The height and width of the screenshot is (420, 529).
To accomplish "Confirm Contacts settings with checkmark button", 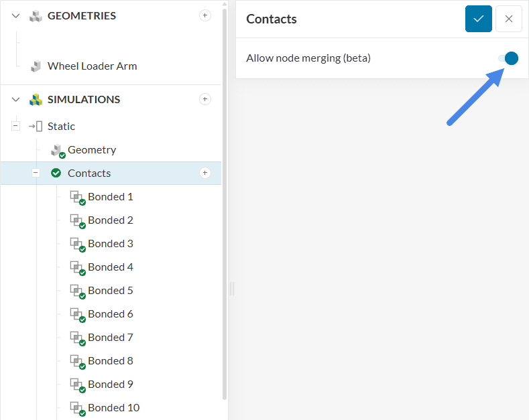I will (479, 19).
